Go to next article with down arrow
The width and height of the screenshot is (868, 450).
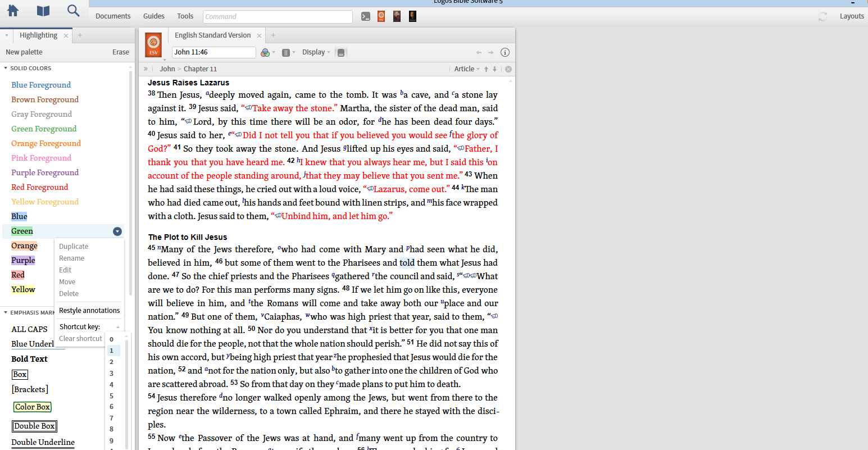click(495, 69)
